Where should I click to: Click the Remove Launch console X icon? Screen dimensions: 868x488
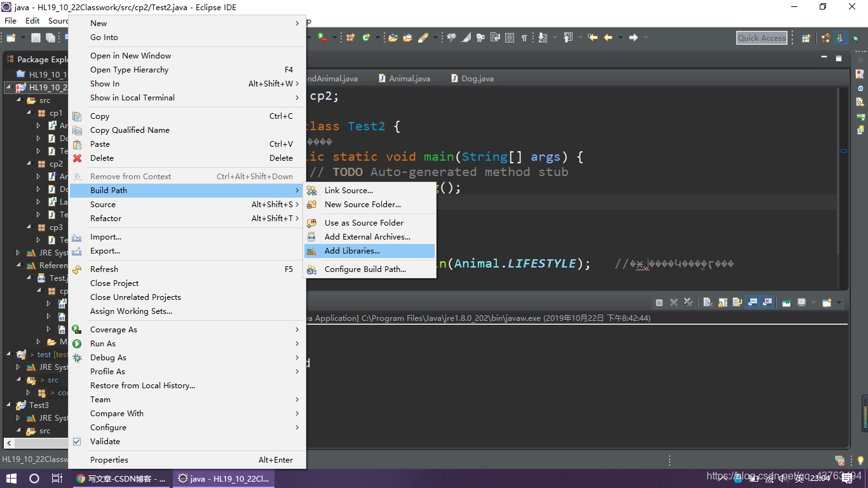pyautogui.click(x=674, y=302)
